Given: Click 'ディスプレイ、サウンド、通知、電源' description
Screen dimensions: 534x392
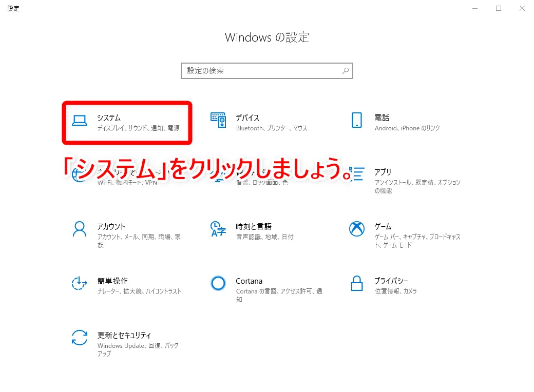Looking at the screenshot, I should (138, 128).
